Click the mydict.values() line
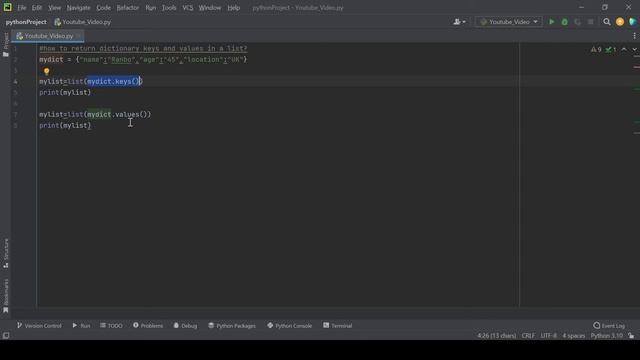Viewport: 640px width, 360px height. 95,115
